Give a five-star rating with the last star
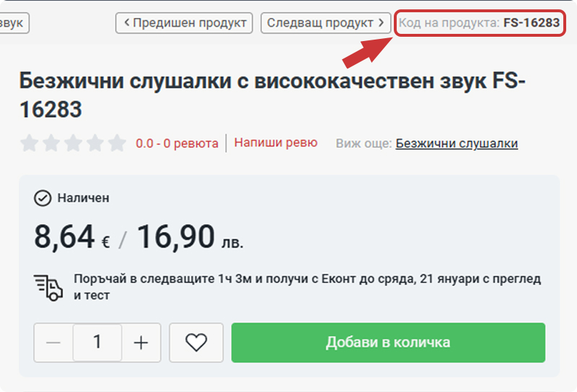 [116, 143]
